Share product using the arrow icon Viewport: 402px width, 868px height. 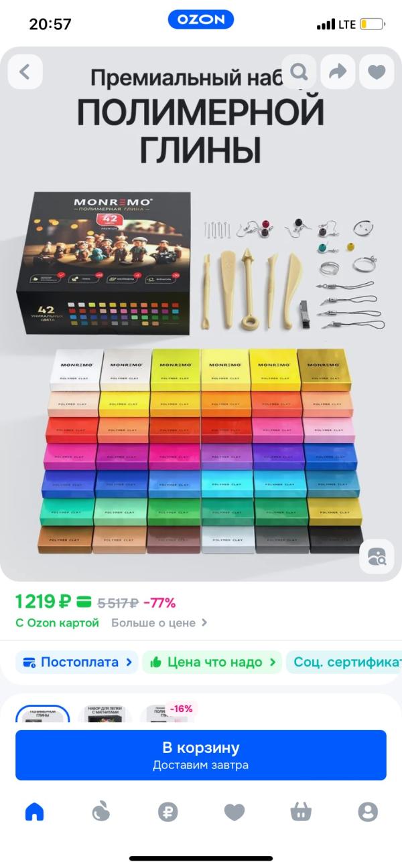click(x=338, y=72)
